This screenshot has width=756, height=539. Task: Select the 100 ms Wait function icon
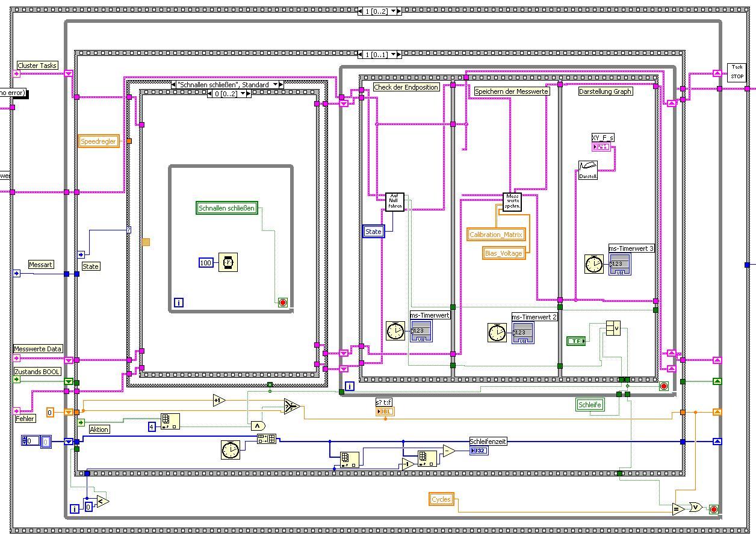(x=228, y=263)
